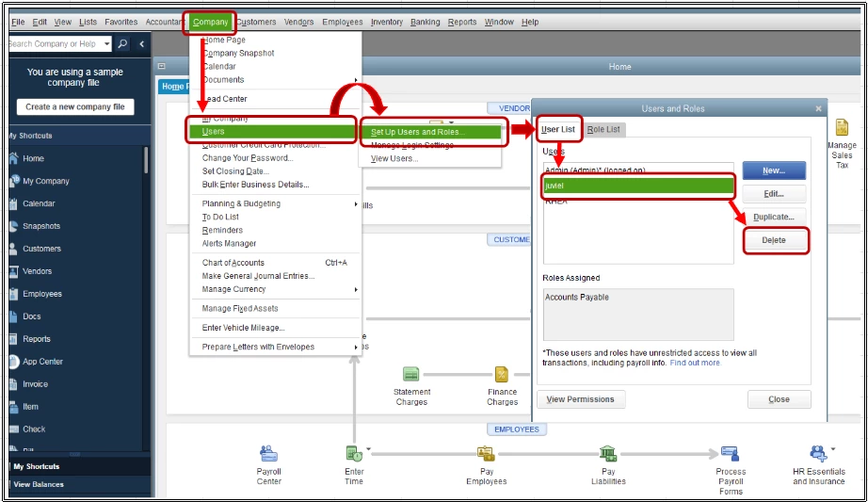This screenshot has height=502, width=868.
Task: Choose Change Your Password menu item
Action: 248,158
